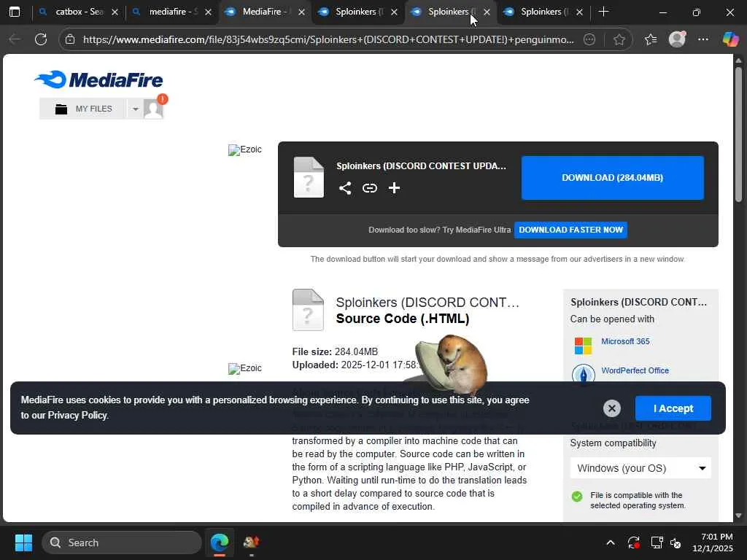This screenshot has height=560, width=747.
Task: Open the WordPerfect Office link
Action: (635, 370)
